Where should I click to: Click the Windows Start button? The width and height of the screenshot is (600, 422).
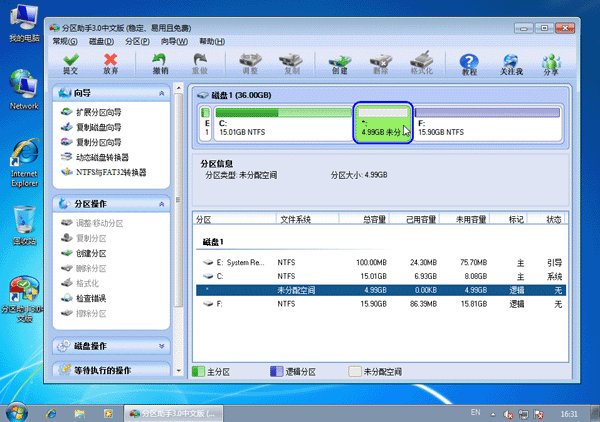point(16,412)
